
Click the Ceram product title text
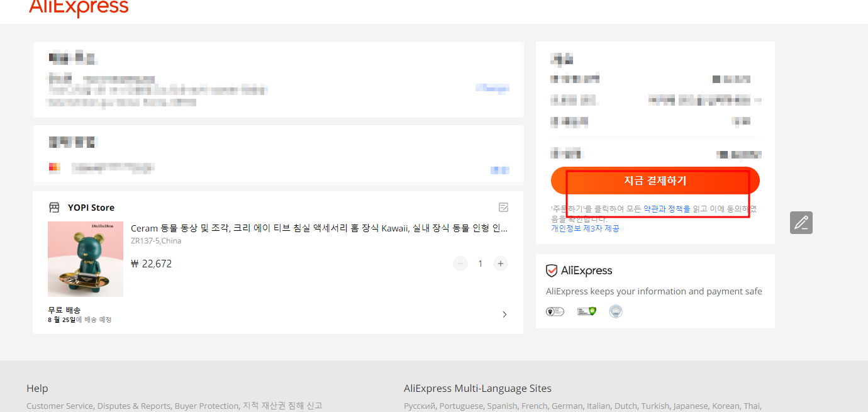click(x=319, y=228)
